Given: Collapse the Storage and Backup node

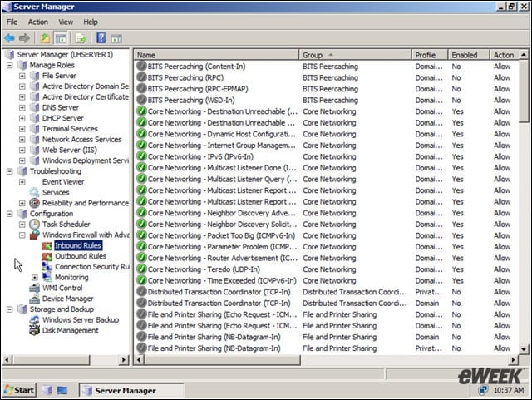Looking at the screenshot, I should 9,309.
